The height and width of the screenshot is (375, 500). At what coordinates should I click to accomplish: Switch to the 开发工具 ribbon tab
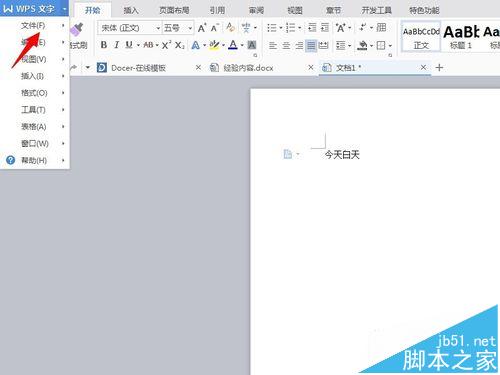pyautogui.click(x=377, y=10)
